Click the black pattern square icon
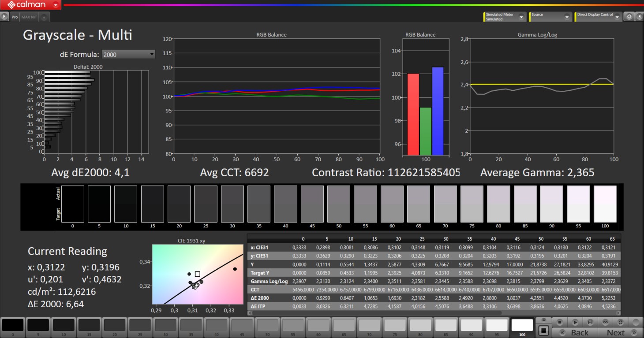Image resolution: width=644 pixels, height=338 pixels. tap(544, 330)
